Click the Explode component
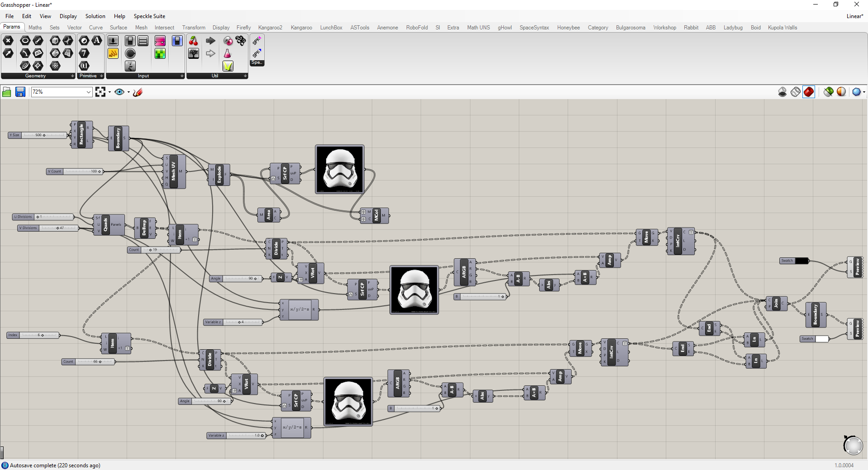Image resolution: width=868 pixels, height=470 pixels. point(219,175)
